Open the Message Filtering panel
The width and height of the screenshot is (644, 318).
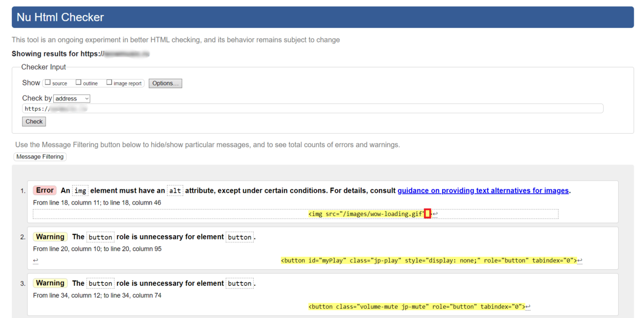(x=40, y=157)
